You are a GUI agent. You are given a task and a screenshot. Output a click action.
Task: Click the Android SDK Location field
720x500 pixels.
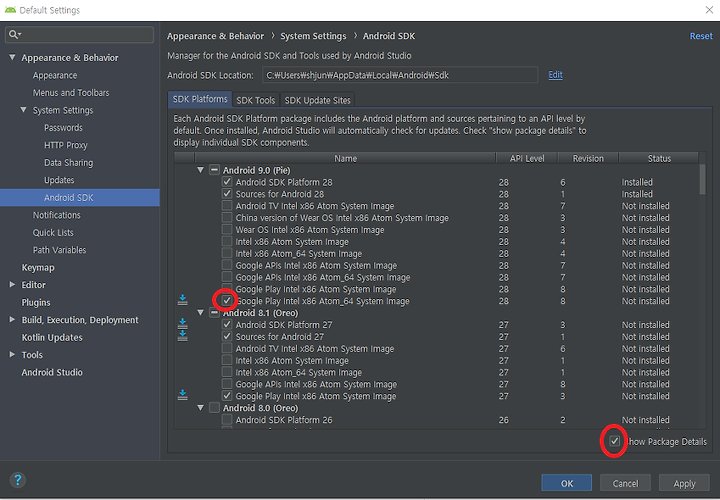pos(399,75)
